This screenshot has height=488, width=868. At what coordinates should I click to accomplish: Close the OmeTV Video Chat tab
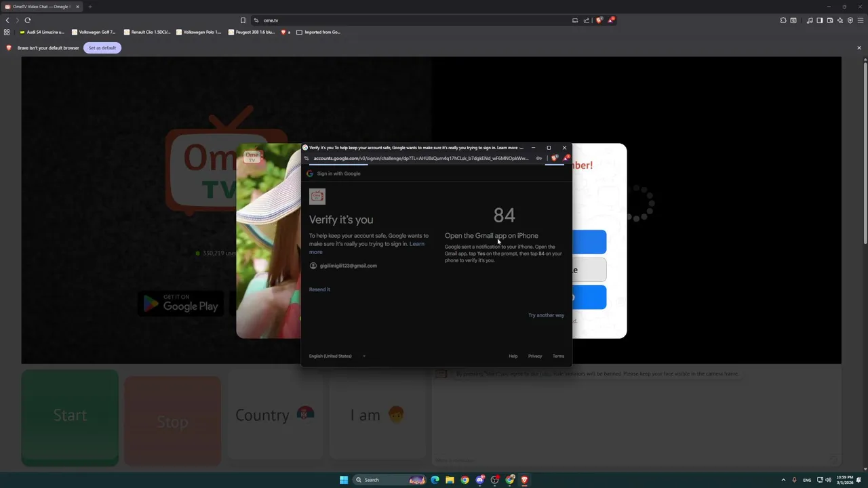click(x=77, y=7)
